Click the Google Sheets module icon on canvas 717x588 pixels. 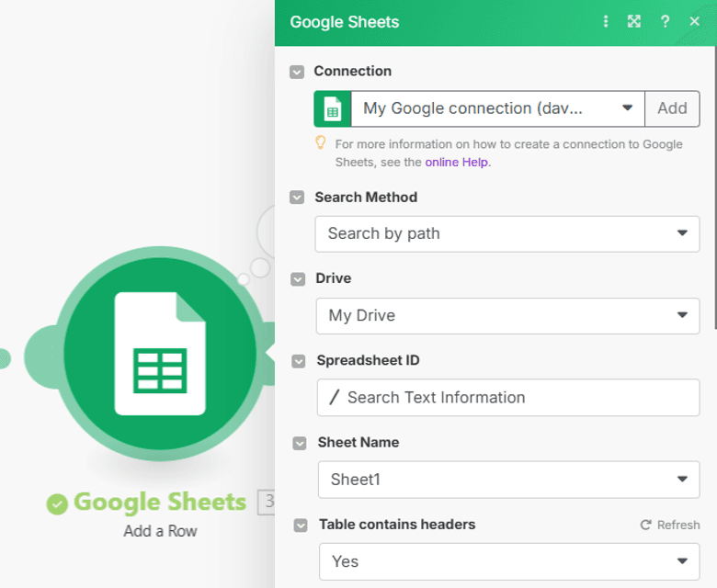click(x=159, y=354)
